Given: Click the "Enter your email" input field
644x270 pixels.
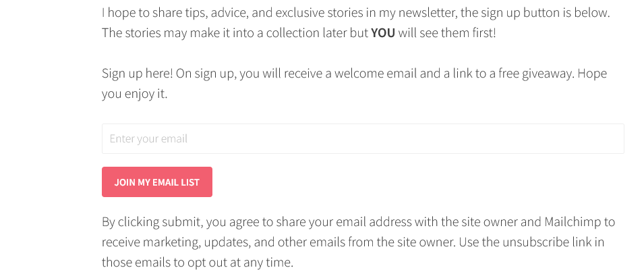Looking at the screenshot, I should [x=363, y=139].
